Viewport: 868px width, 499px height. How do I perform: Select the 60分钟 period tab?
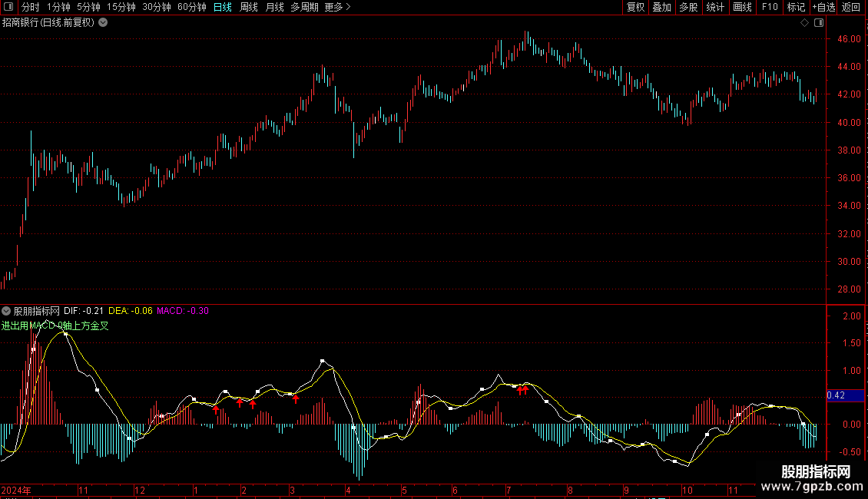tap(192, 7)
